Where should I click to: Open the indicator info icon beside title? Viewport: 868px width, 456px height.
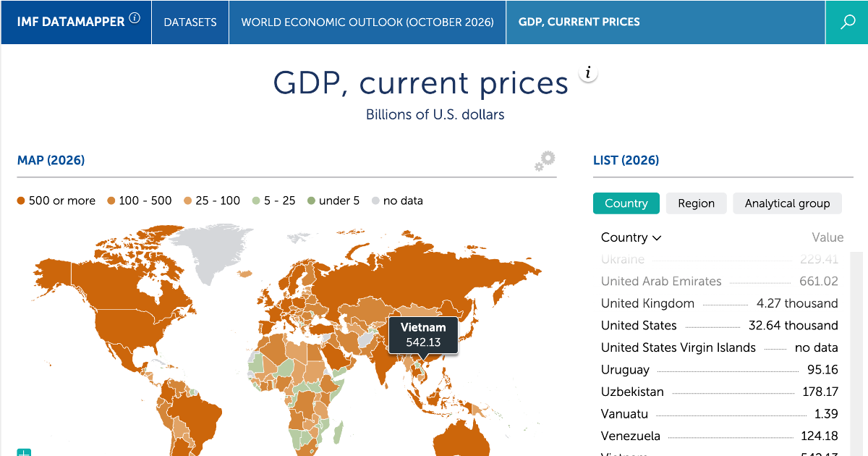pyautogui.click(x=589, y=72)
